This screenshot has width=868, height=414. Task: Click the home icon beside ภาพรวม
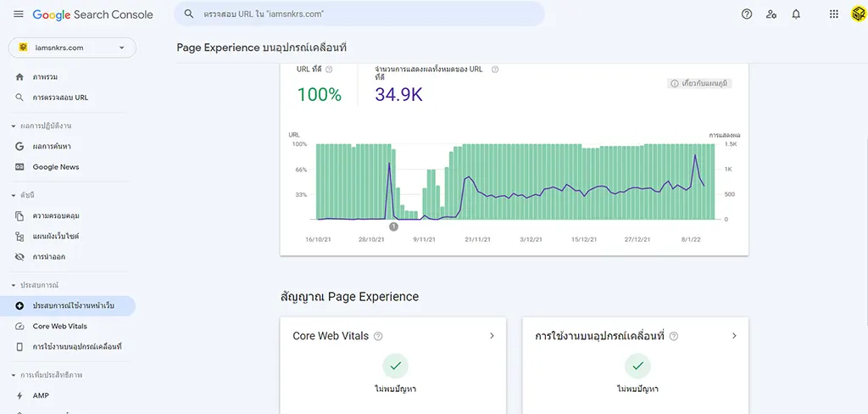tap(20, 77)
